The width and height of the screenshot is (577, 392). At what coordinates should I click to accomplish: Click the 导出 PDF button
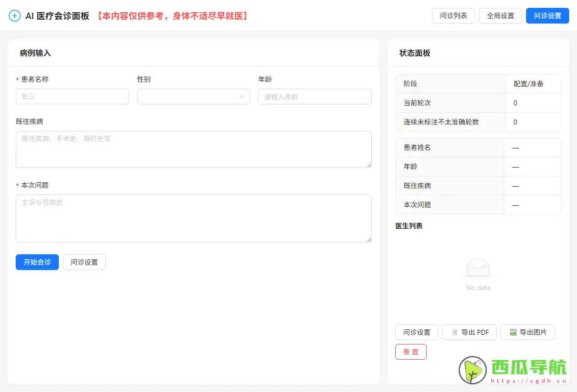(x=469, y=332)
